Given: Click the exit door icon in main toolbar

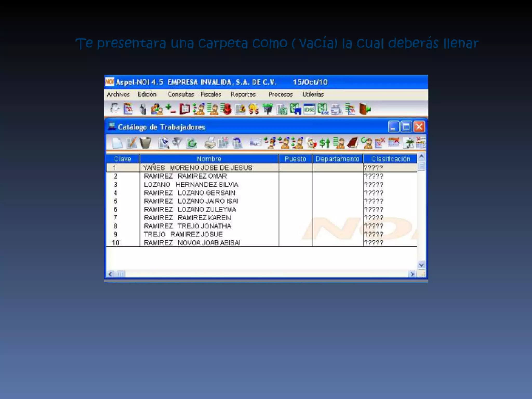Looking at the screenshot, I should point(365,109).
